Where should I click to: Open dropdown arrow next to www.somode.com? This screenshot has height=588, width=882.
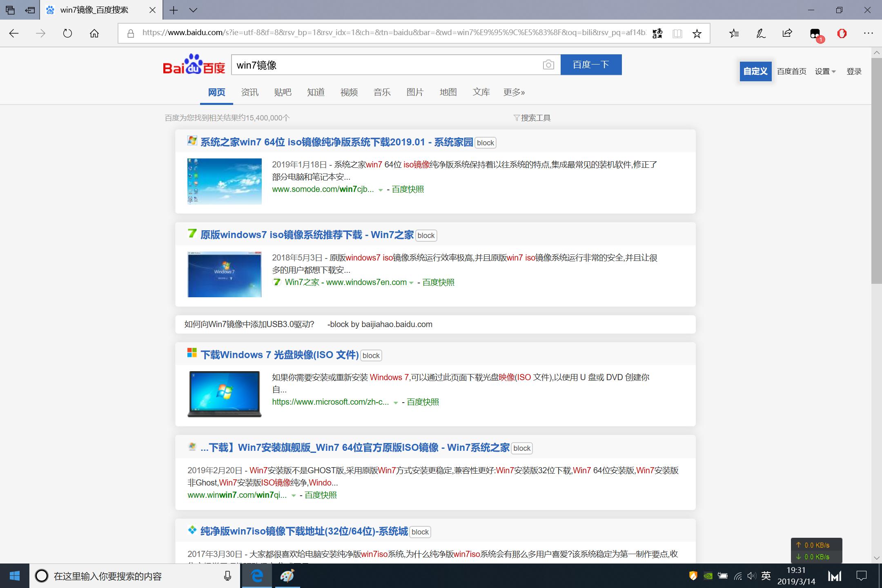pos(380,189)
